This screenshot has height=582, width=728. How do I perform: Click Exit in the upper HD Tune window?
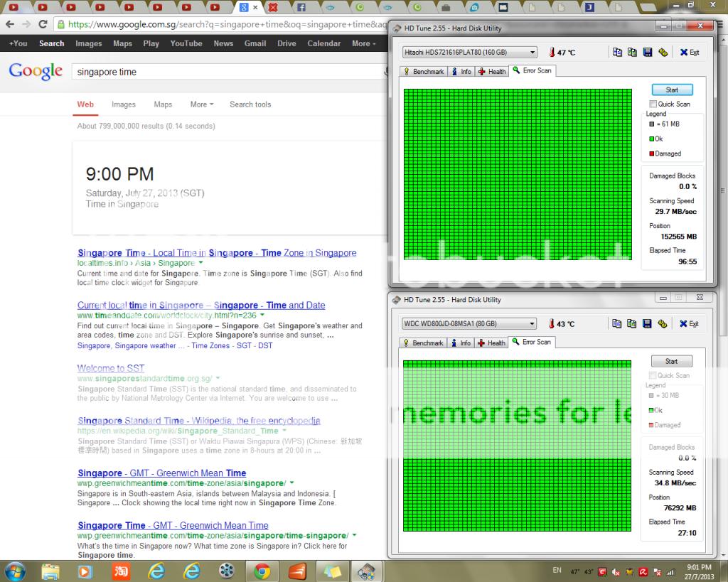(690, 52)
